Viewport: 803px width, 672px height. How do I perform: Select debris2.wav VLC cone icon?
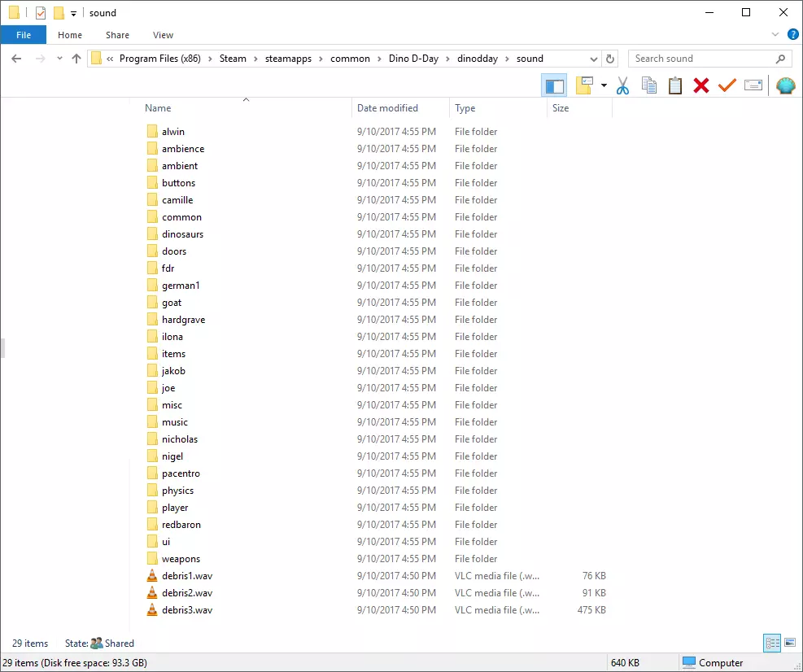point(152,592)
